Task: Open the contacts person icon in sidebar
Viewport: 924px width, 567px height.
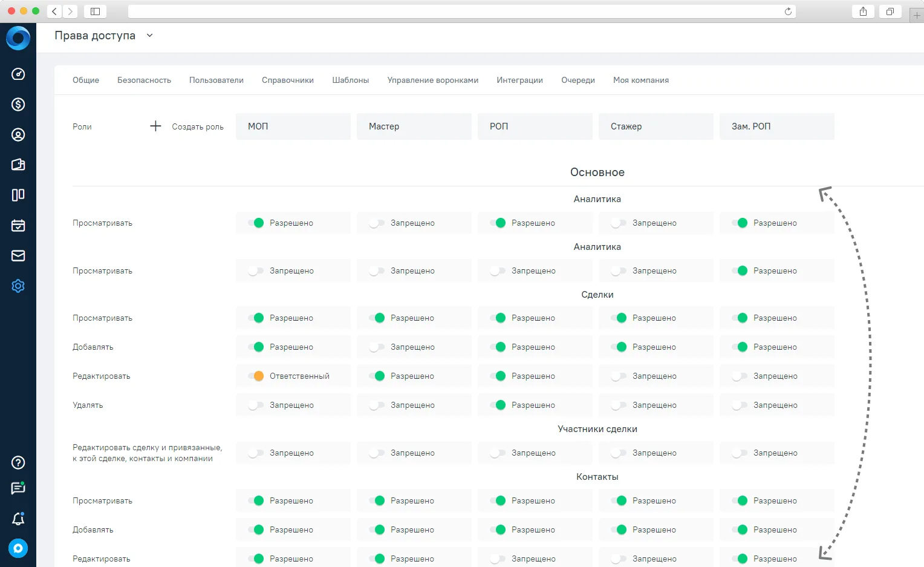Action: pos(18,134)
